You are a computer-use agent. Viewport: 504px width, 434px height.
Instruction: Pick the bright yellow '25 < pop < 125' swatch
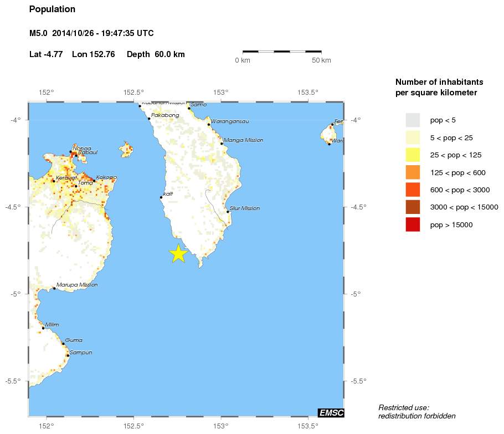point(413,155)
